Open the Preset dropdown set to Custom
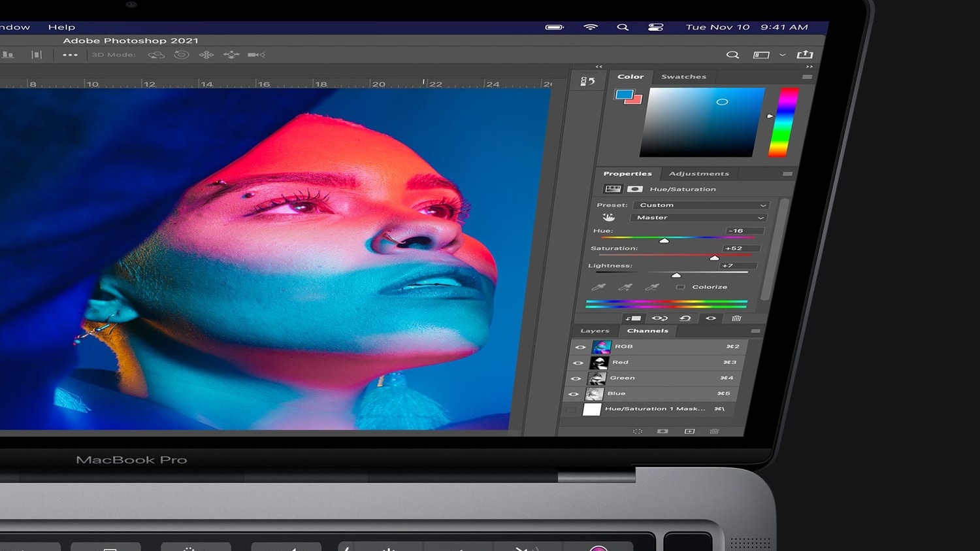The image size is (980, 551). (701, 205)
